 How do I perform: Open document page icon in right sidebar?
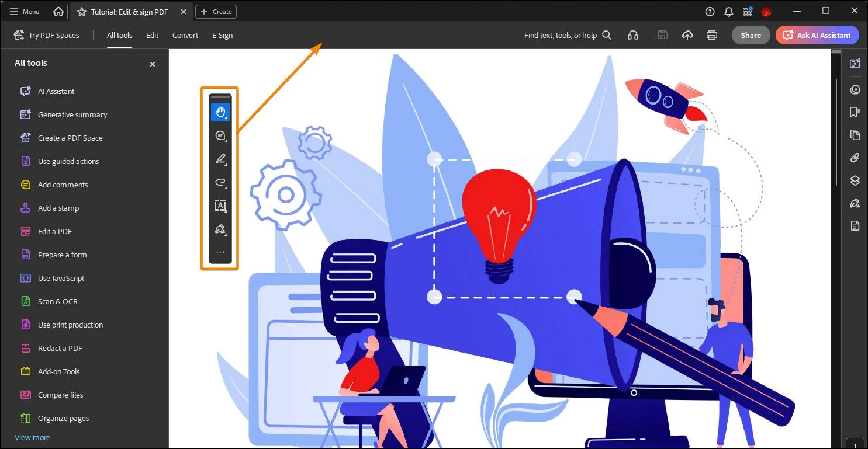coord(855,226)
